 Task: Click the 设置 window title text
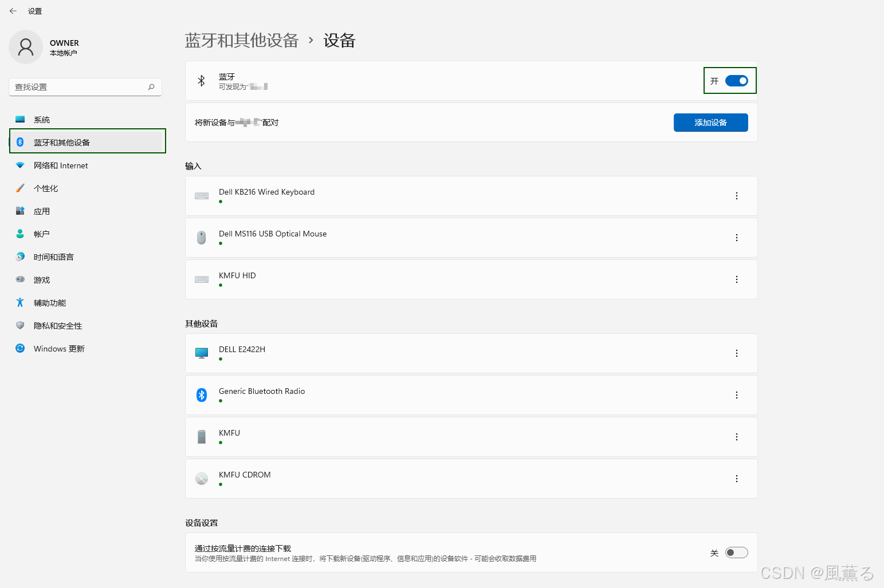pos(35,11)
